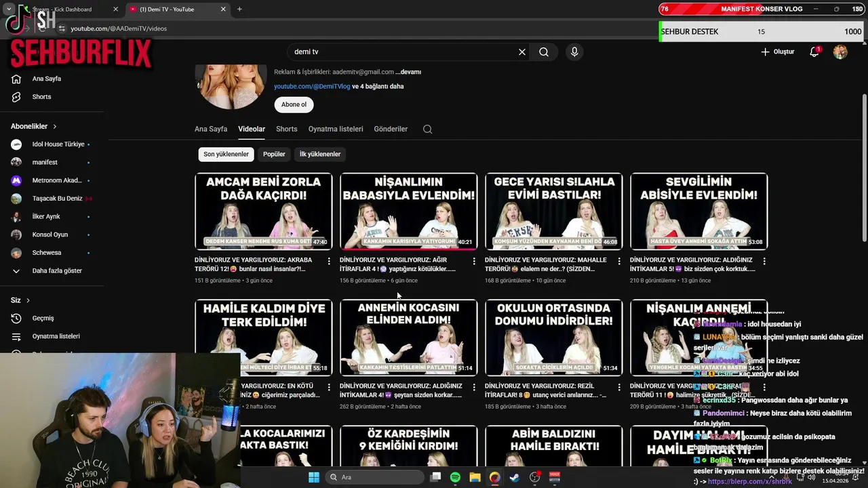Open Spotify from the taskbar
This screenshot has height=488, width=868.
[455, 477]
